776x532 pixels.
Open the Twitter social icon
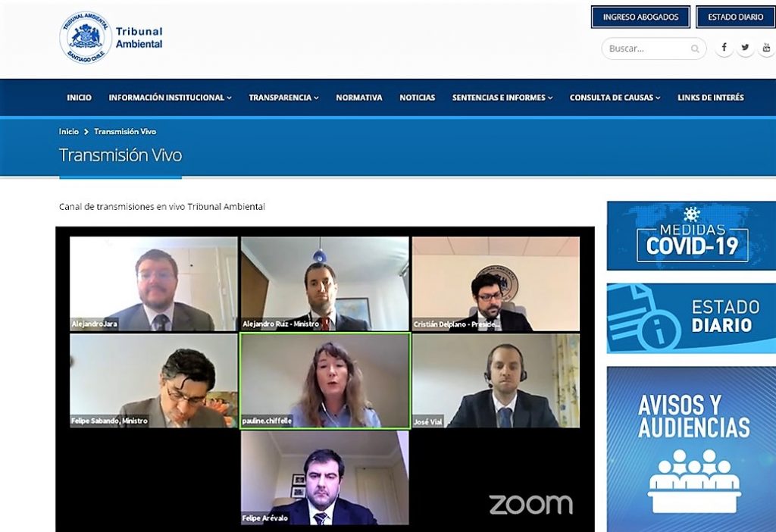[x=745, y=48]
